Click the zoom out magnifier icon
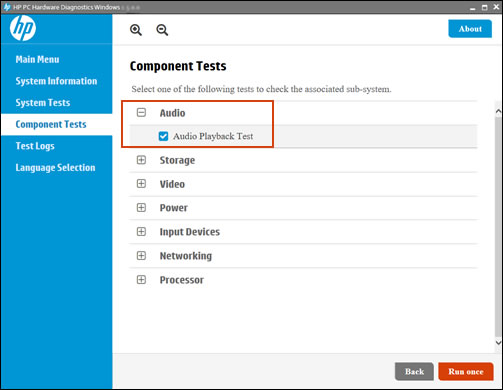 [x=162, y=30]
